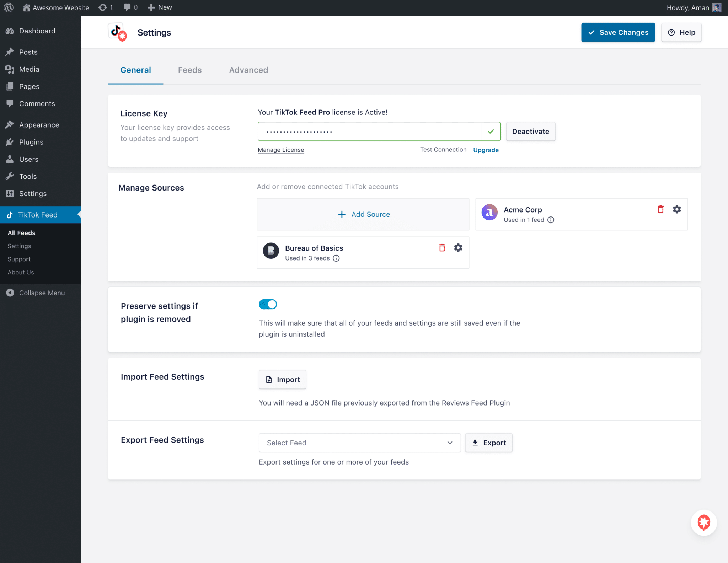The image size is (728, 563).
Task: Show info for Acme Corp feed usage
Action: pos(551,220)
